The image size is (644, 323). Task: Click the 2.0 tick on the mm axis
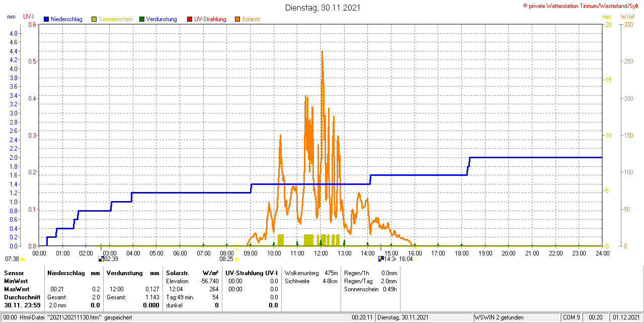click(14, 157)
